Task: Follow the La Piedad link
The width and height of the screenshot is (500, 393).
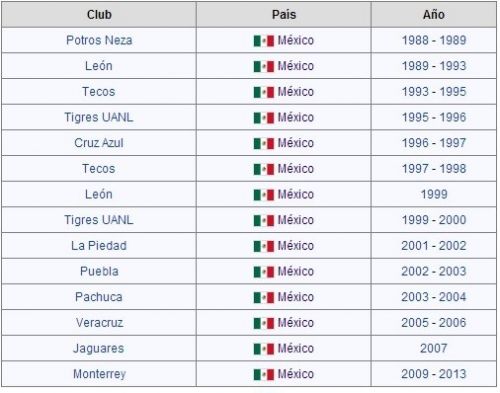Action: coord(99,246)
